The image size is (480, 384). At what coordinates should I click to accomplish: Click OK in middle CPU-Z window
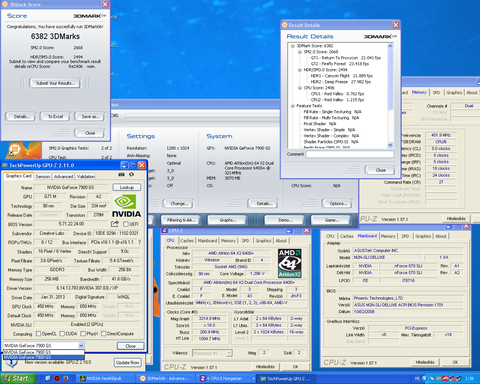click(295, 367)
